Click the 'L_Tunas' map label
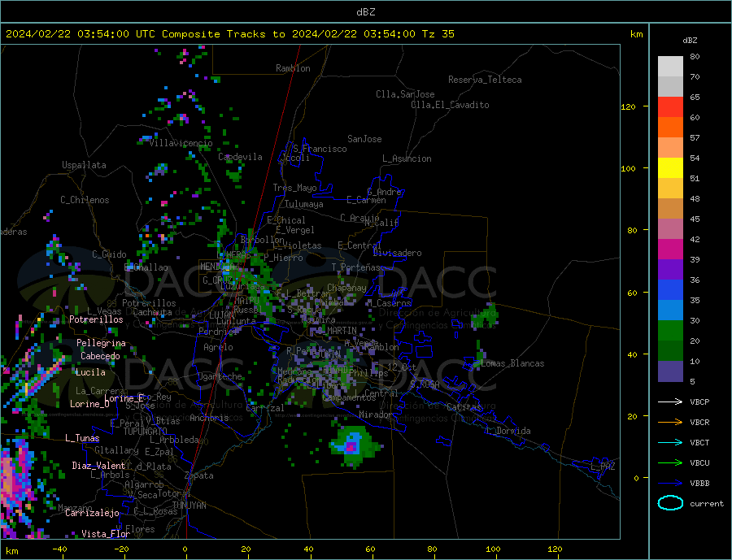The width and height of the screenshot is (732, 560). [x=82, y=438]
